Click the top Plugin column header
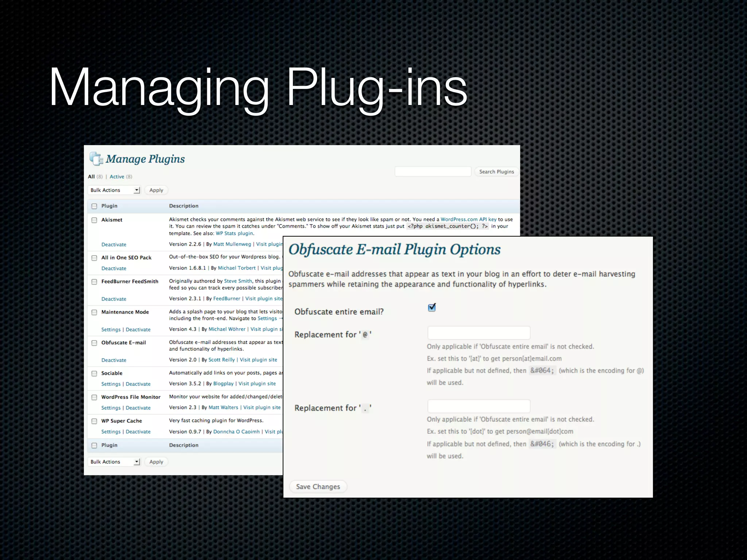Image resolution: width=747 pixels, height=560 pixels. click(x=109, y=206)
